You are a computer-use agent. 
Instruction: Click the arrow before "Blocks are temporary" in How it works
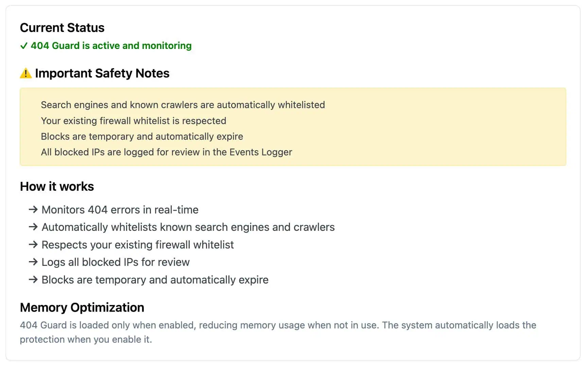pyautogui.click(x=33, y=279)
